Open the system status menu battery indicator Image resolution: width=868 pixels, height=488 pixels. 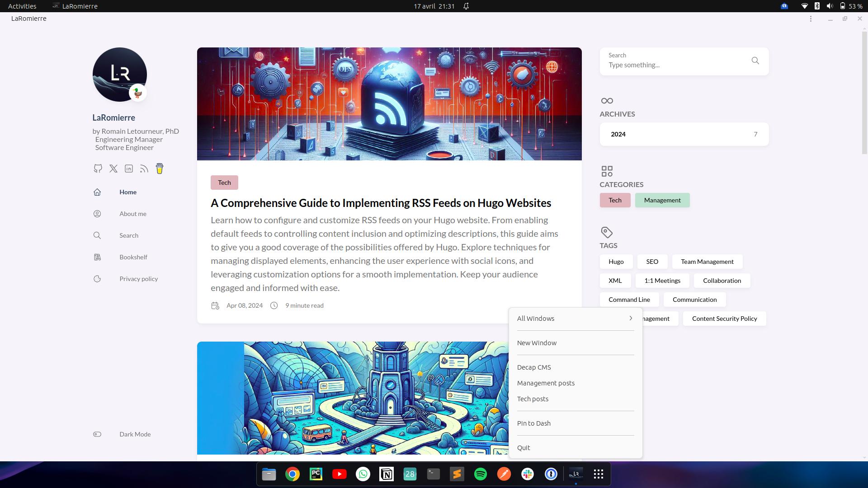[x=851, y=6]
